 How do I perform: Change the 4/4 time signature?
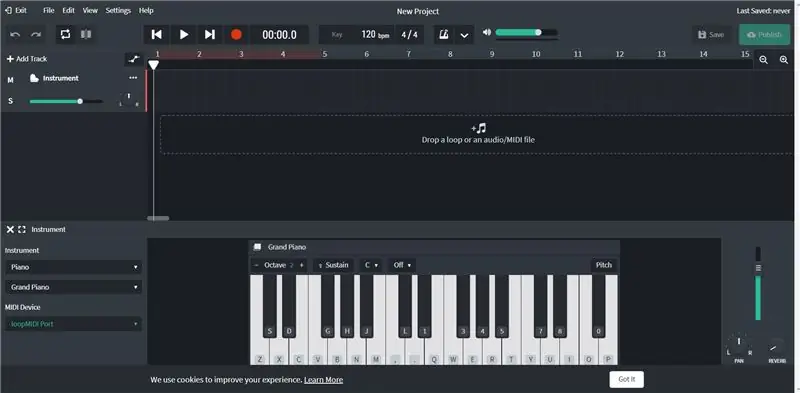[x=409, y=35]
